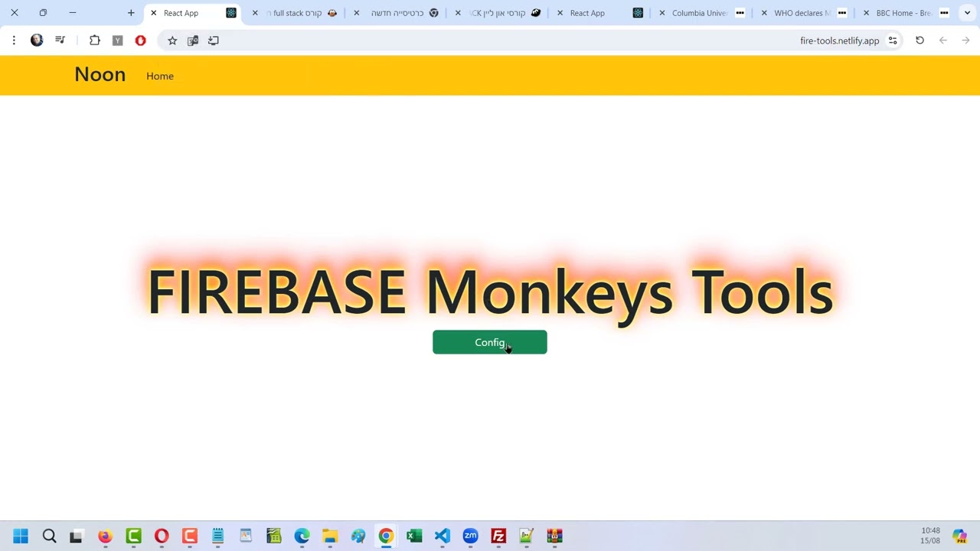
Task: Open site information icon beside URL
Action: pos(893,41)
